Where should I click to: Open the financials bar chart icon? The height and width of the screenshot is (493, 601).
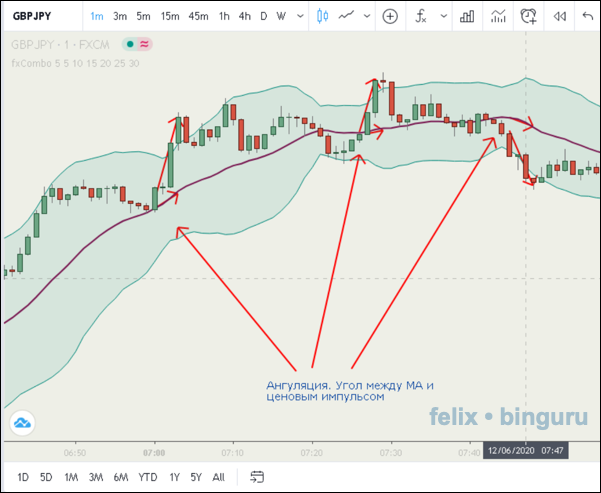[466, 16]
